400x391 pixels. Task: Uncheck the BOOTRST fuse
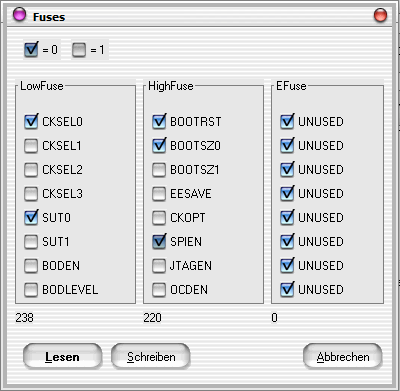click(159, 122)
